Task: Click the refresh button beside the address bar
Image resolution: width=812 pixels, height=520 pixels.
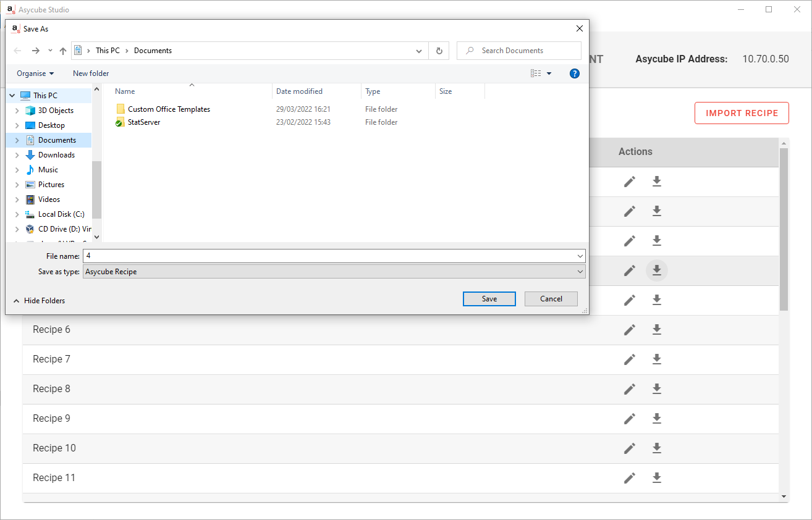Action: [439, 51]
